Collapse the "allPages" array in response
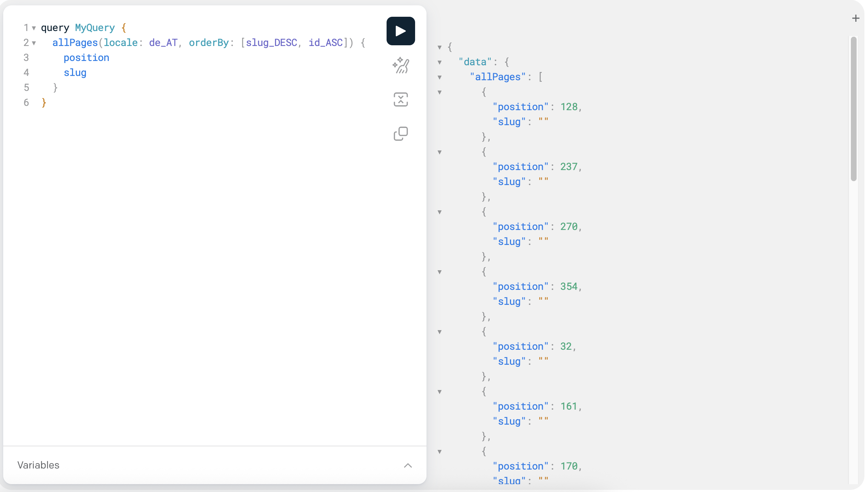Viewport: 868px width, 492px height. (x=440, y=77)
